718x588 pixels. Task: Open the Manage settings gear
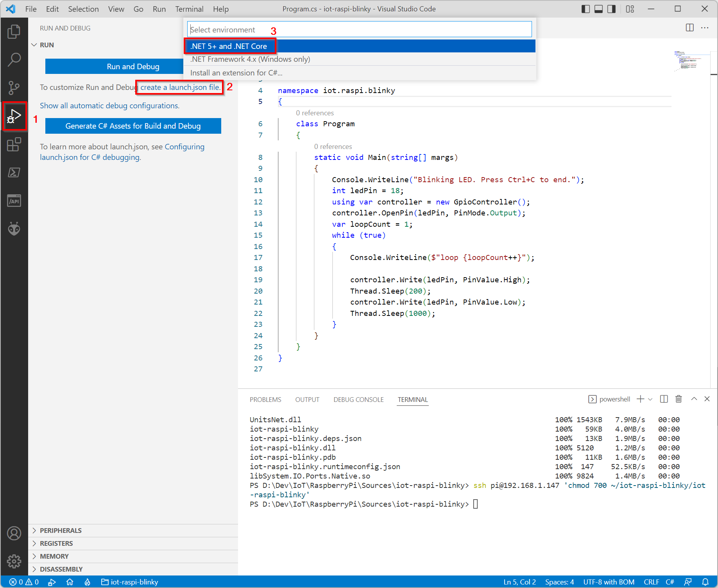tap(14, 561)
